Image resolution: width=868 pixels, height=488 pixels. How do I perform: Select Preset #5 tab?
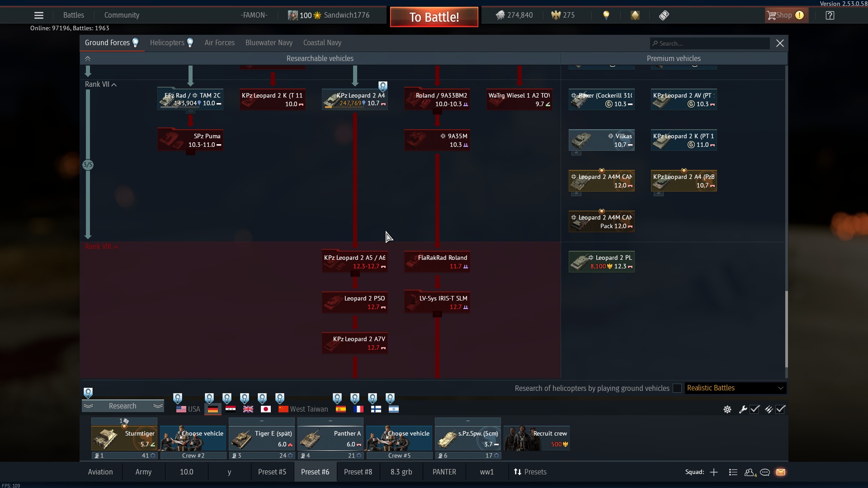[272, 472]
